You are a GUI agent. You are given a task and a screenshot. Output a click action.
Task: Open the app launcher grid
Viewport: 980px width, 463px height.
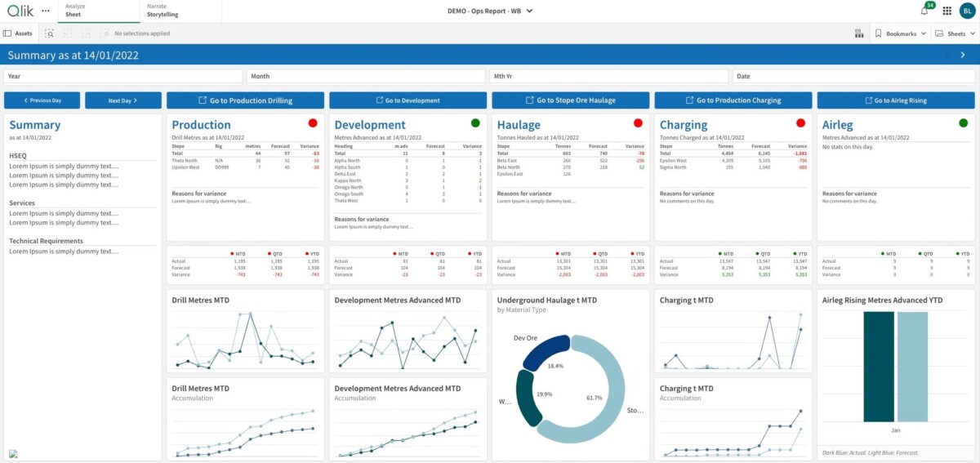tap(947, 11)
